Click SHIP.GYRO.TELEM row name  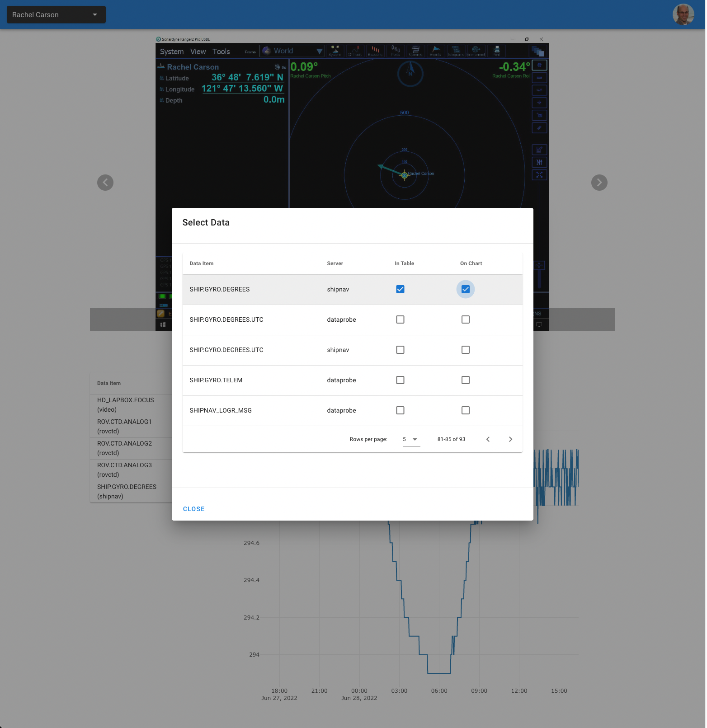[x=216, y=380]
